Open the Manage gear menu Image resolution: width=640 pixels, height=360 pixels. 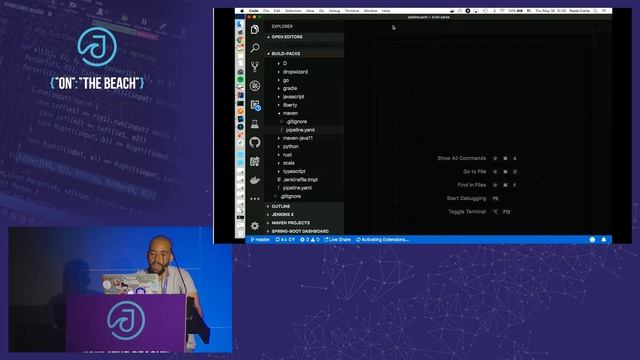255,226
